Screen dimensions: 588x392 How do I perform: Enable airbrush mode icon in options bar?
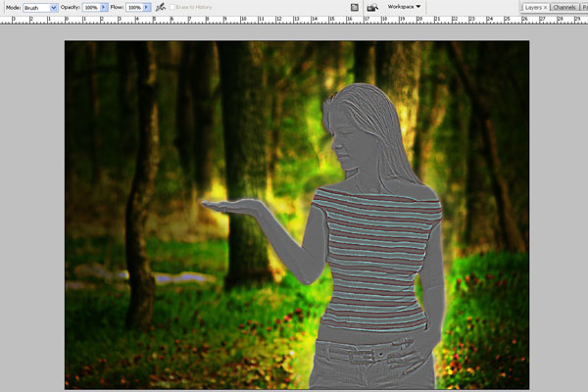pos(160,7)
